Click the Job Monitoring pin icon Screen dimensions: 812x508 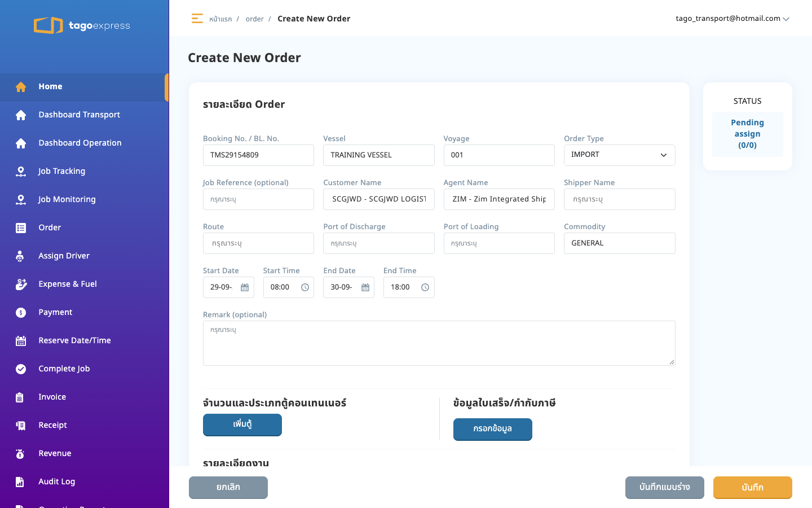[x=21, y=200]
